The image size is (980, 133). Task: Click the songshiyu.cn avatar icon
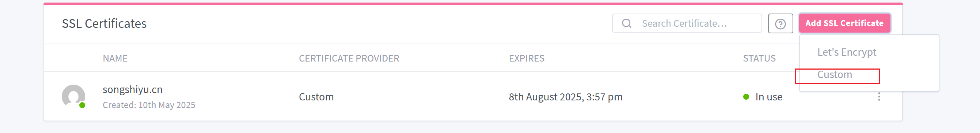pyautogui.click(x=73, y=96)
